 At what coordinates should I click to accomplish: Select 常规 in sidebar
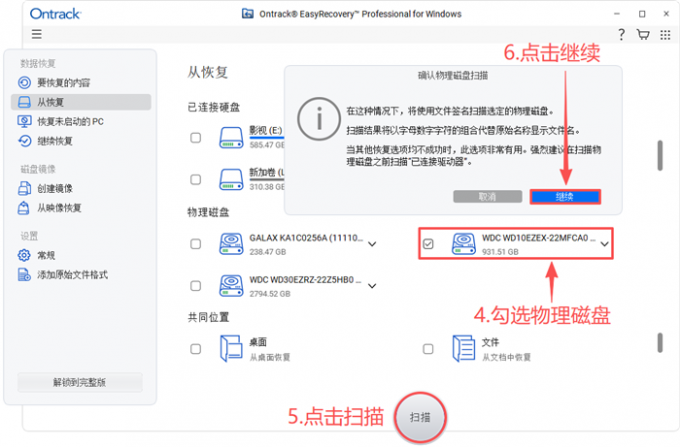[x=81, y=255]
